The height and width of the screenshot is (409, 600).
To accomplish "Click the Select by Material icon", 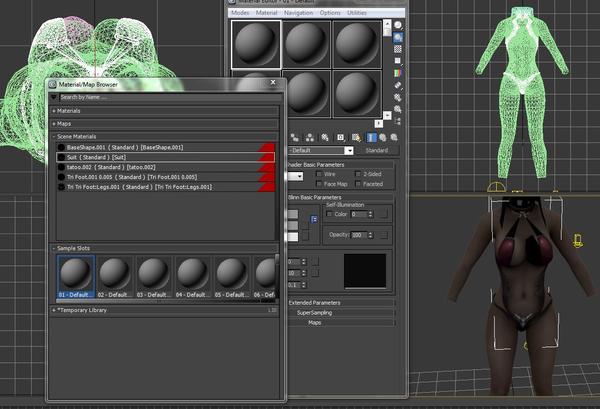I will (398, 109).
